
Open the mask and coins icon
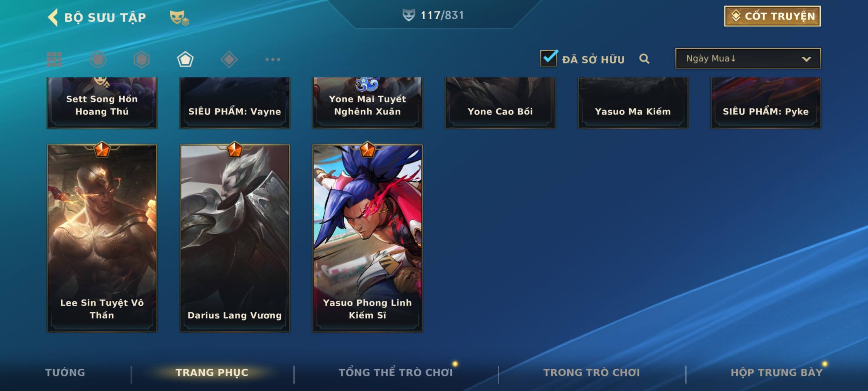click(x=179, y=17)
